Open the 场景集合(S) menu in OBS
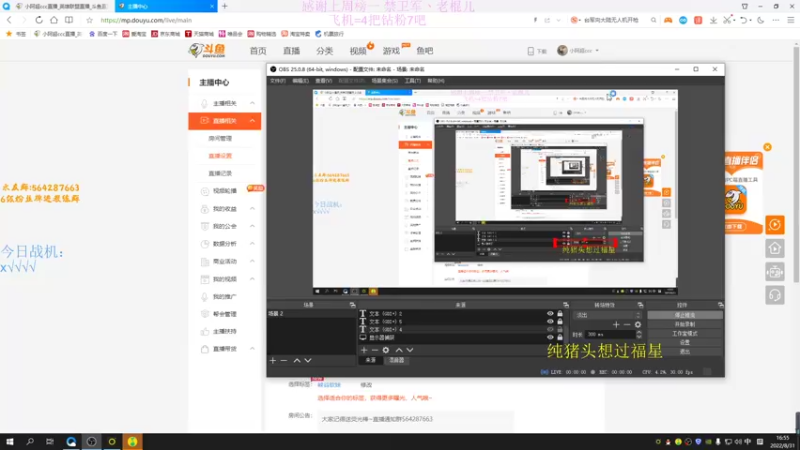800x450 pixels. click(385, 81)
